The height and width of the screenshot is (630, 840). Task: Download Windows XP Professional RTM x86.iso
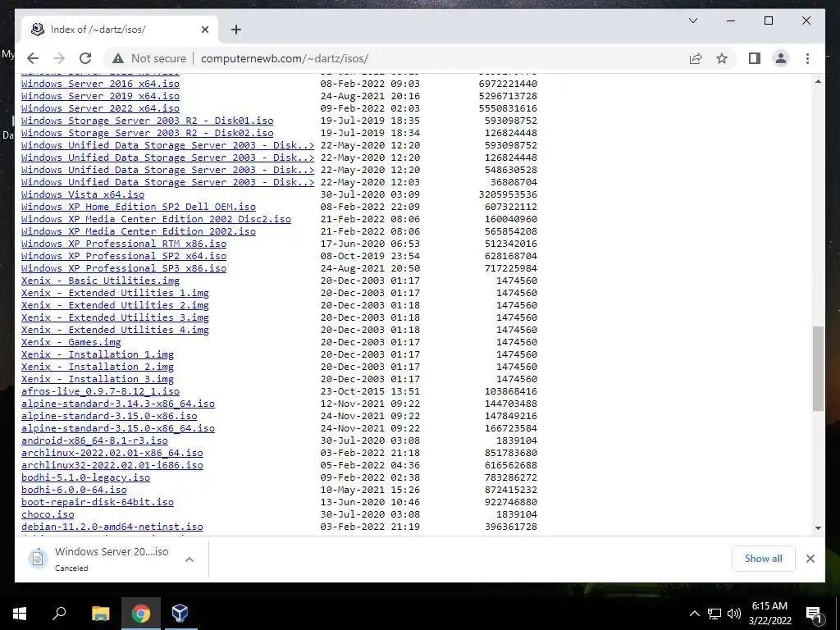click(124, 244)
